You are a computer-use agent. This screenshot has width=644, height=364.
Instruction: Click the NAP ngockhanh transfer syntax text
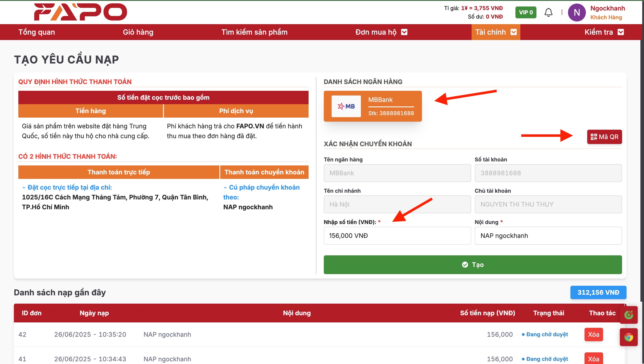pos(248,207)
